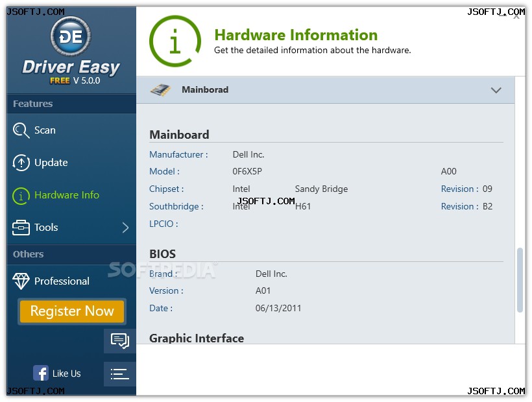Click the Southbridge Revision value B2

[487, 206]
